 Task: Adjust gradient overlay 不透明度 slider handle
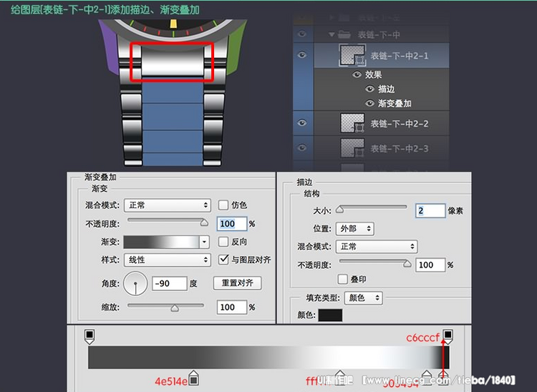[x=204, y=222]
